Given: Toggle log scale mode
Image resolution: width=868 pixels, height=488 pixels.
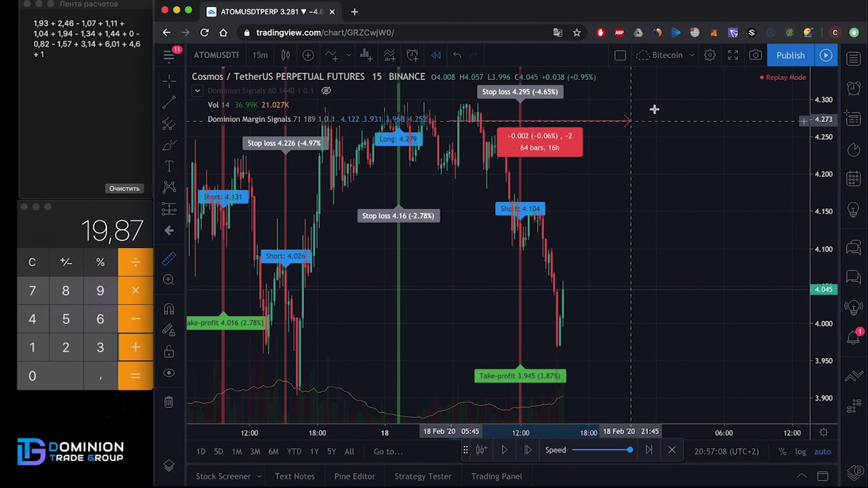Looking at the screenshot, I should pos(800,451).
